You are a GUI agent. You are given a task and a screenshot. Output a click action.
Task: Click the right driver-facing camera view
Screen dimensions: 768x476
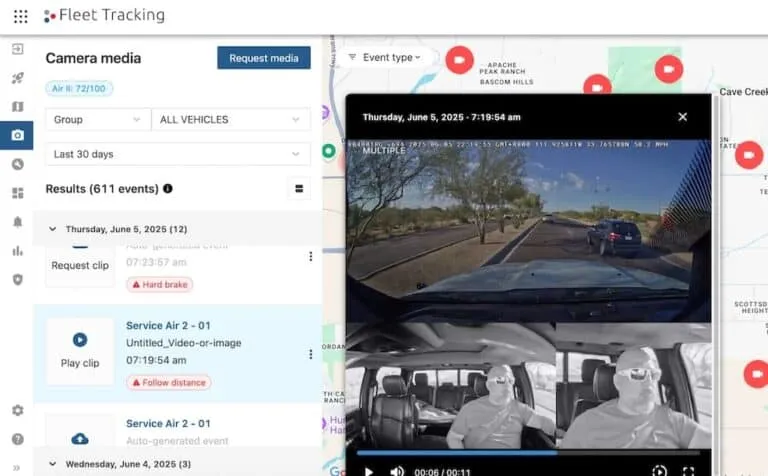tap(634, 385)
